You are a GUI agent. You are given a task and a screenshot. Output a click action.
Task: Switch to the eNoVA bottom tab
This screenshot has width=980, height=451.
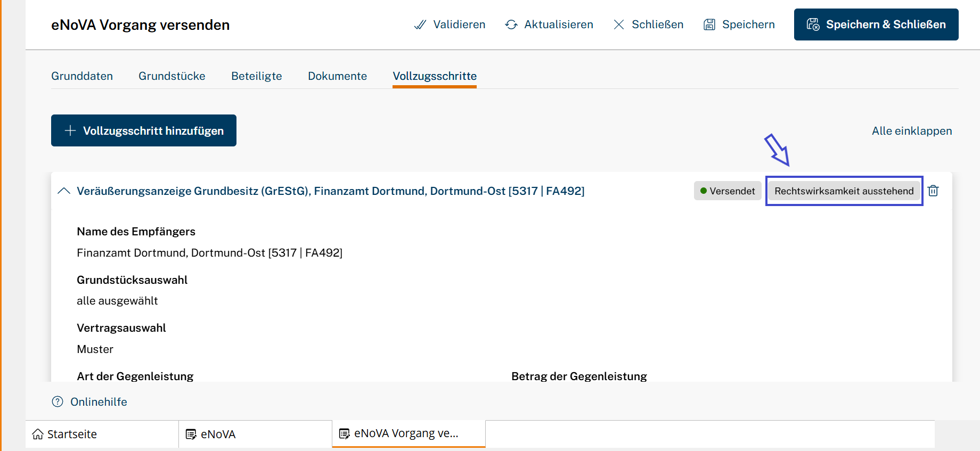(218, 434)
